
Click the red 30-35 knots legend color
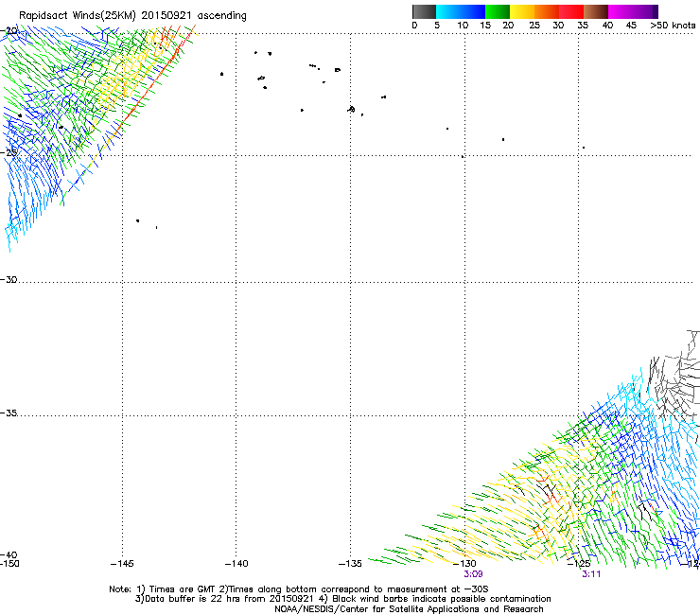coord(571,11)
